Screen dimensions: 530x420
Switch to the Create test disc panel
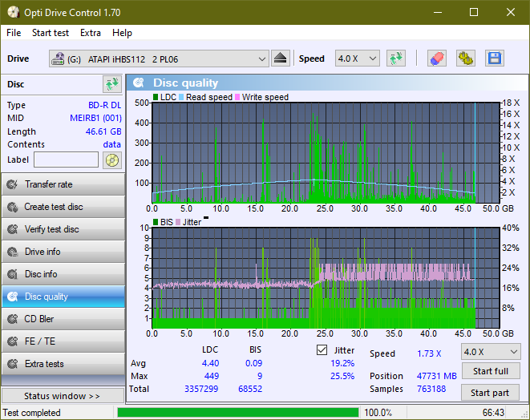point(63,207)
